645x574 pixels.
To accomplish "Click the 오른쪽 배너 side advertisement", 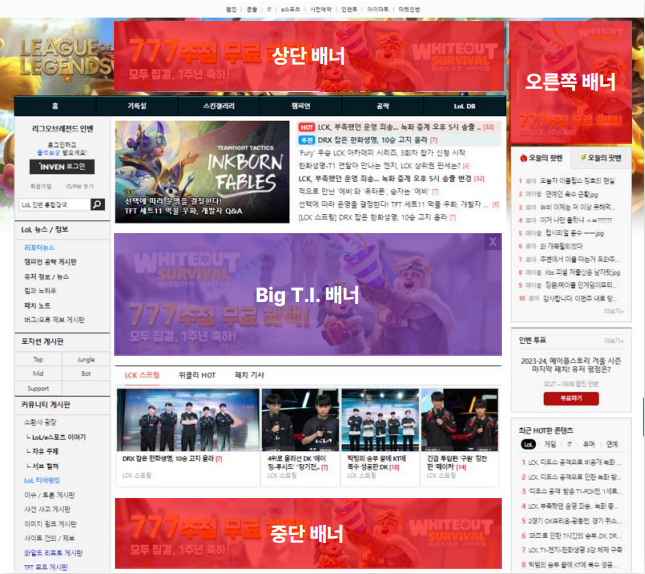I will pyautogui.click(x=570, y=82).
